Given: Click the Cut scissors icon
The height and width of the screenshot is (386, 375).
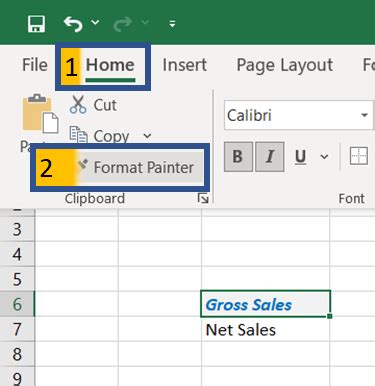Looking at the screenshot, I should 78,104.
